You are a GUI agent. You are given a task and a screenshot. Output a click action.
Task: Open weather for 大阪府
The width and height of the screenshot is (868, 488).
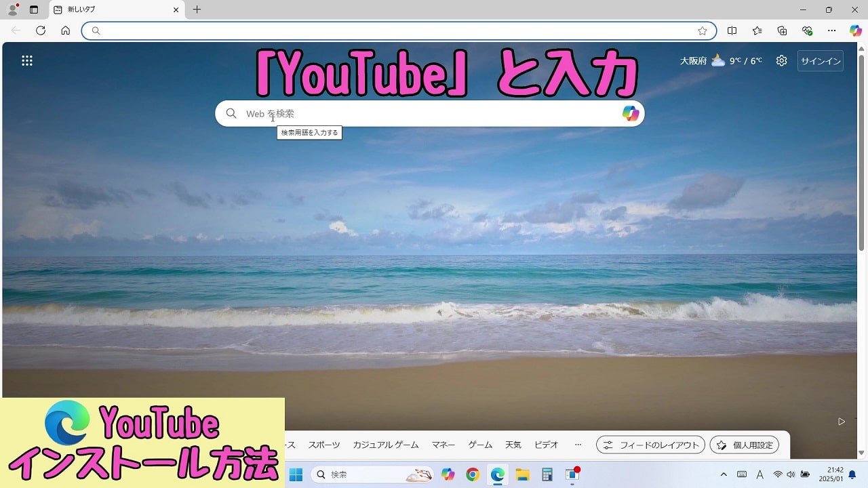pyautogui.click(x=721, y=61)
